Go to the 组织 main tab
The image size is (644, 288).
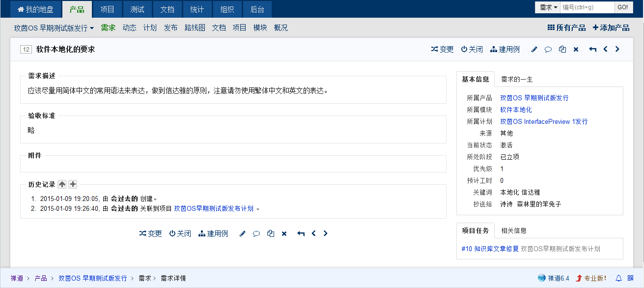(227, 9)
